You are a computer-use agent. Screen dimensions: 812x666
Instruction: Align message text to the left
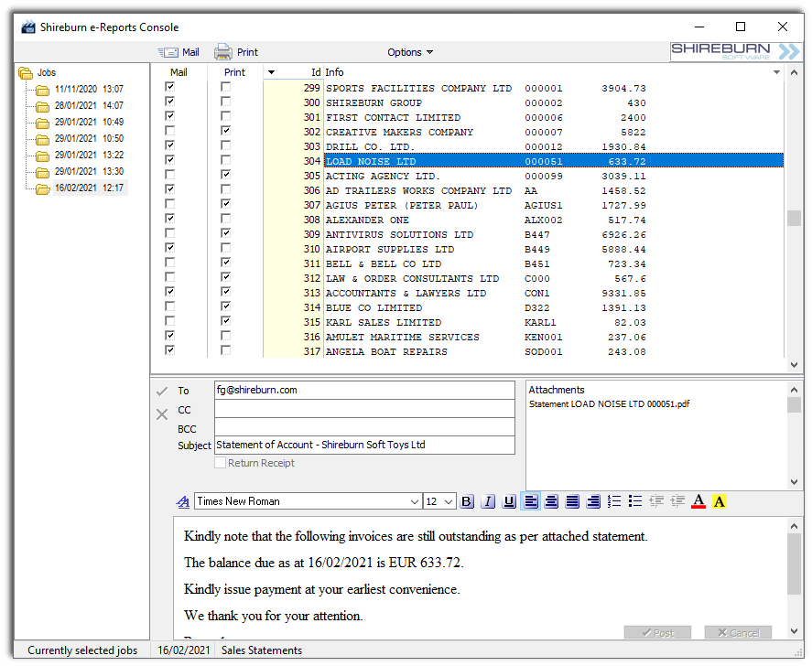click(531, 501)
